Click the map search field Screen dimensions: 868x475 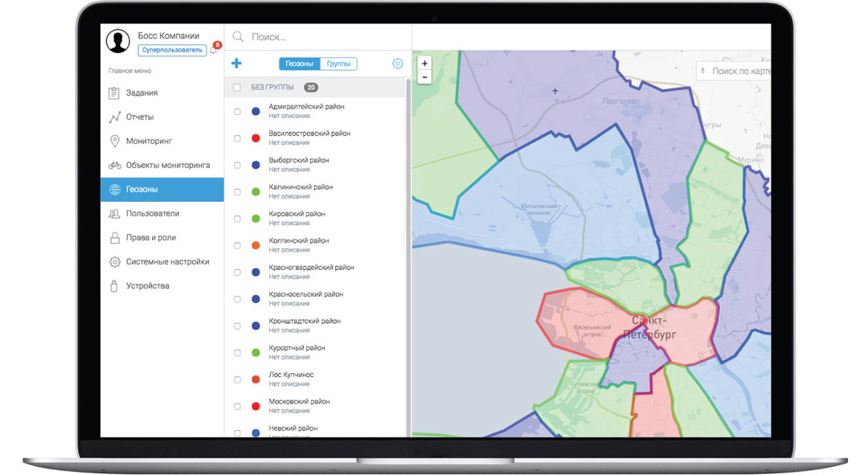tap(739, 72)
